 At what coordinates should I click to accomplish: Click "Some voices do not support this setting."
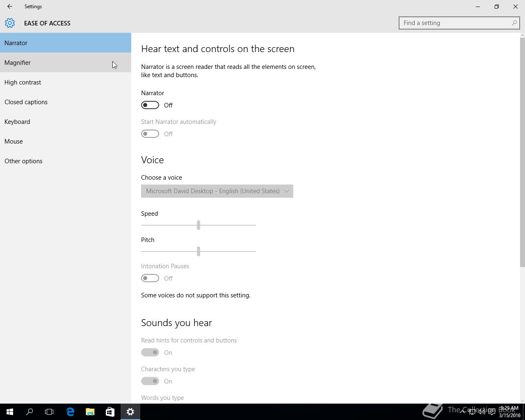point(196,295)
